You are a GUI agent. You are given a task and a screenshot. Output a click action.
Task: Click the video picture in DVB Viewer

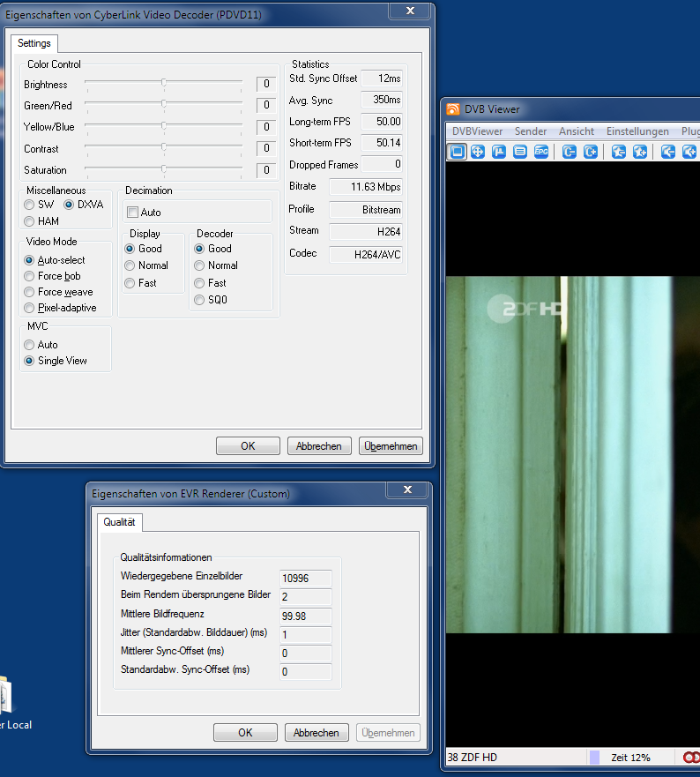tap(573, 454)
